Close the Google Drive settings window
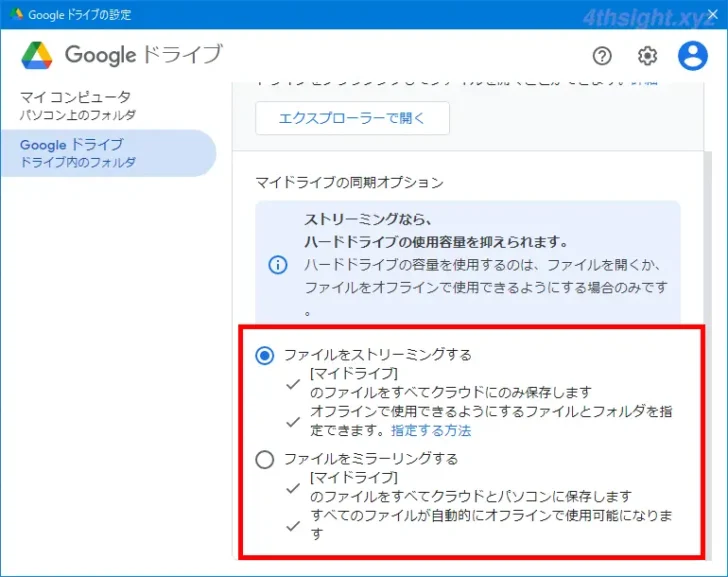 (712, 14)
